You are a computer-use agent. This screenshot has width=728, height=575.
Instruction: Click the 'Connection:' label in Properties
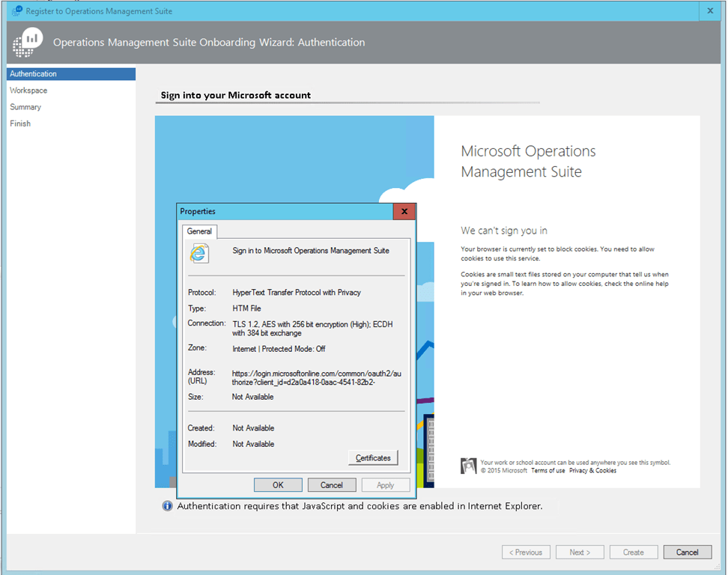(207, 323)
